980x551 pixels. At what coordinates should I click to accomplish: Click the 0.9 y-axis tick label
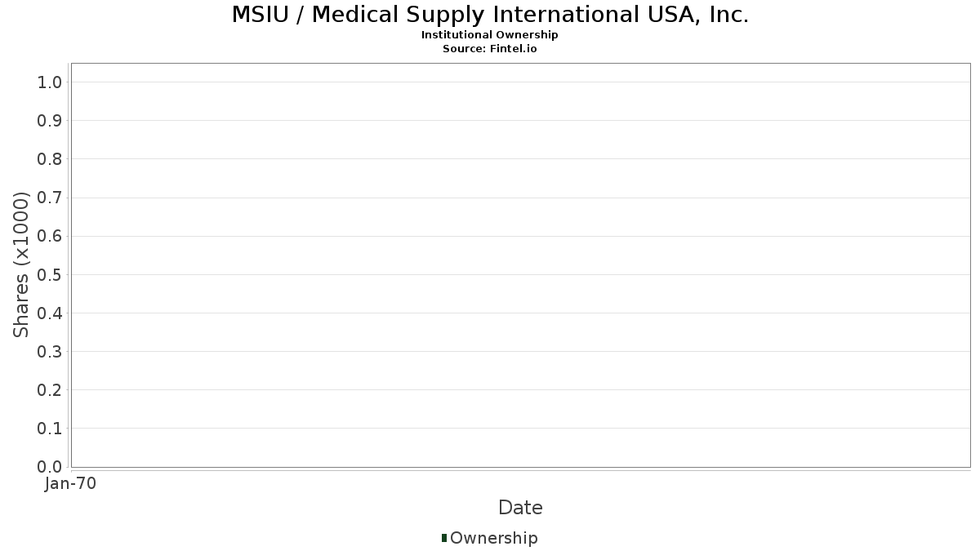click(50, 121)
